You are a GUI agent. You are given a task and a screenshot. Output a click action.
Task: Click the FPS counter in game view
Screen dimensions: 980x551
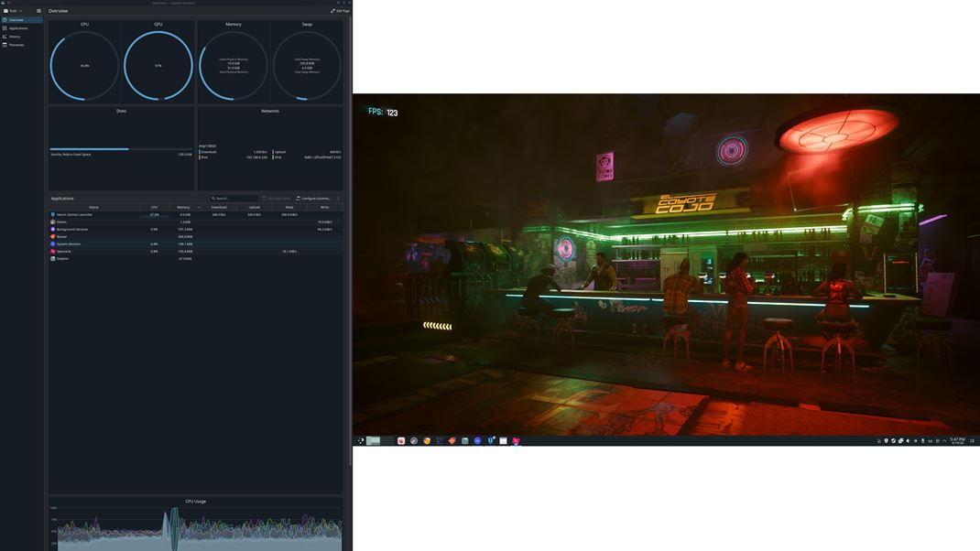coord(383,112)
